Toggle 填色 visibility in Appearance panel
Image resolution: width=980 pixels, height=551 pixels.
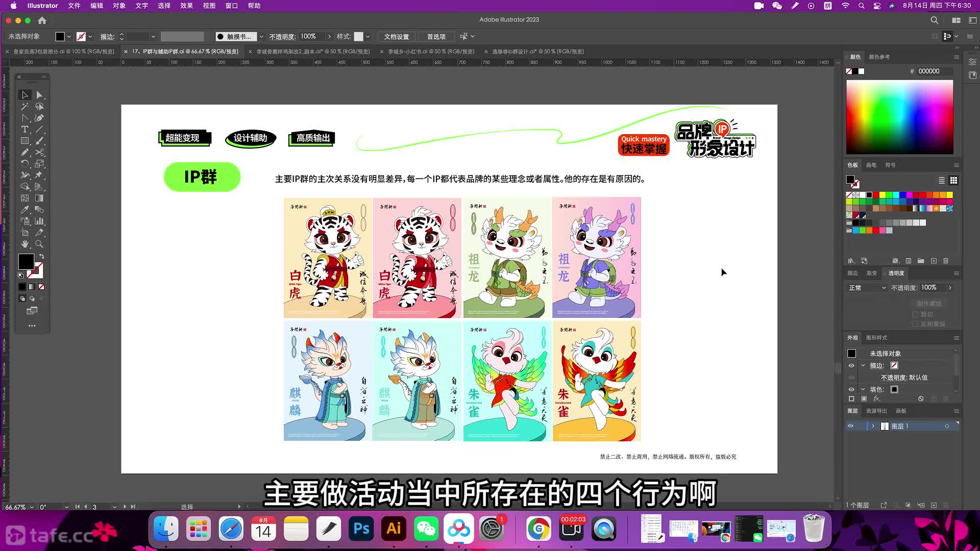tap(851, 389)
